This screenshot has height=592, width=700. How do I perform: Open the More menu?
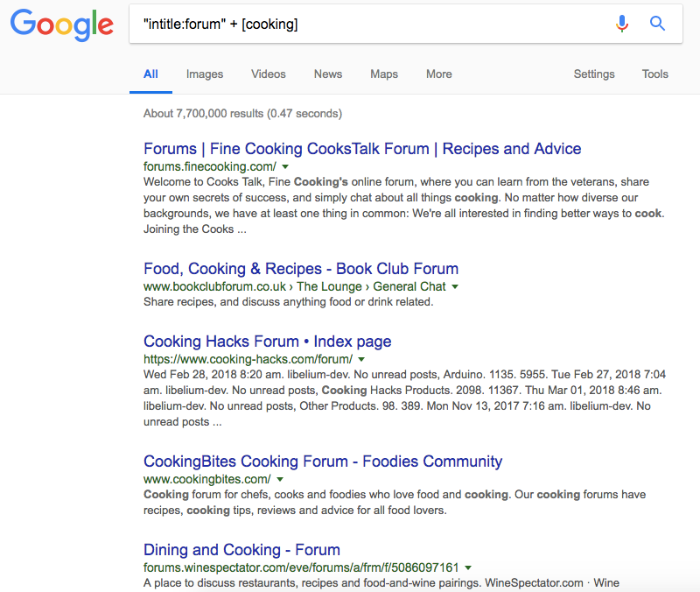tap(439, 74)
